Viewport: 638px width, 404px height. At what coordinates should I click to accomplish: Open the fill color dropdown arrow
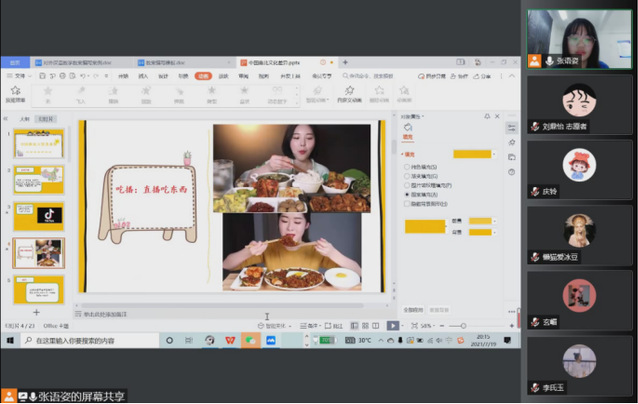(496, 154)
